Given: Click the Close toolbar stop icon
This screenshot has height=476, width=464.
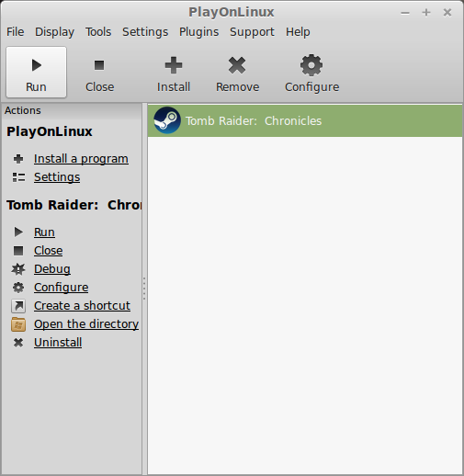Looking at the screenshot, I should click(99, 65).
